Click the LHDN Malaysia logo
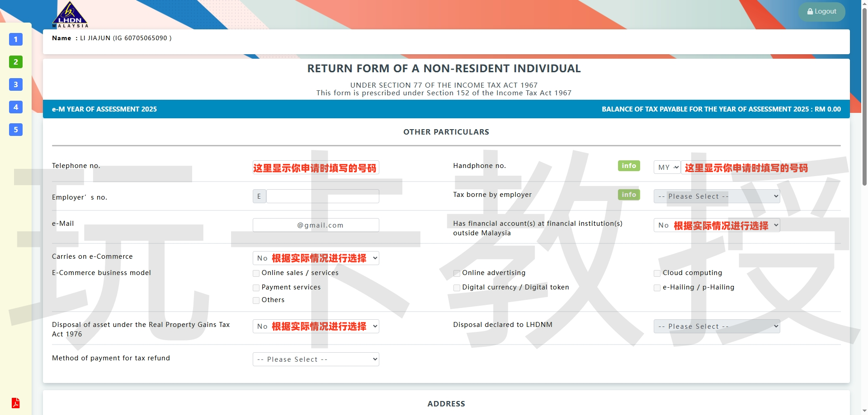This screenshot has width=868, height=415. pyautogui.click(x=70, y=14)
